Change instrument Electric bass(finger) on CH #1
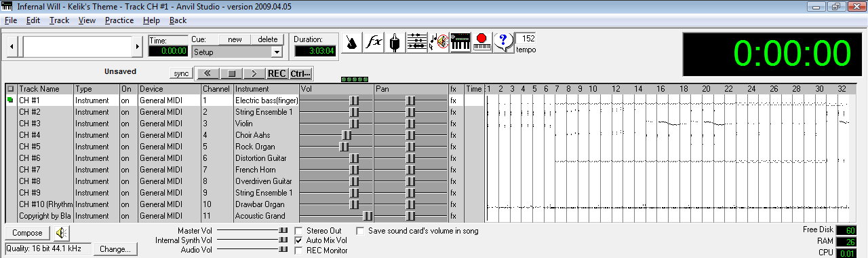Image resolution: width=868 pixels, height=258 pixels. click(x=266, y=100)
